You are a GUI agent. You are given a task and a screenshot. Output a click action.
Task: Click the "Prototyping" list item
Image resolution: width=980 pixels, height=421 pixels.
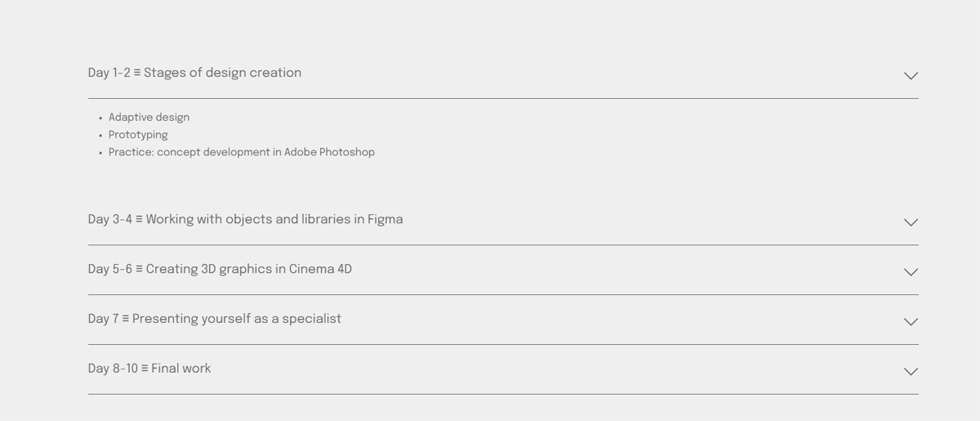tap(138, 135)
